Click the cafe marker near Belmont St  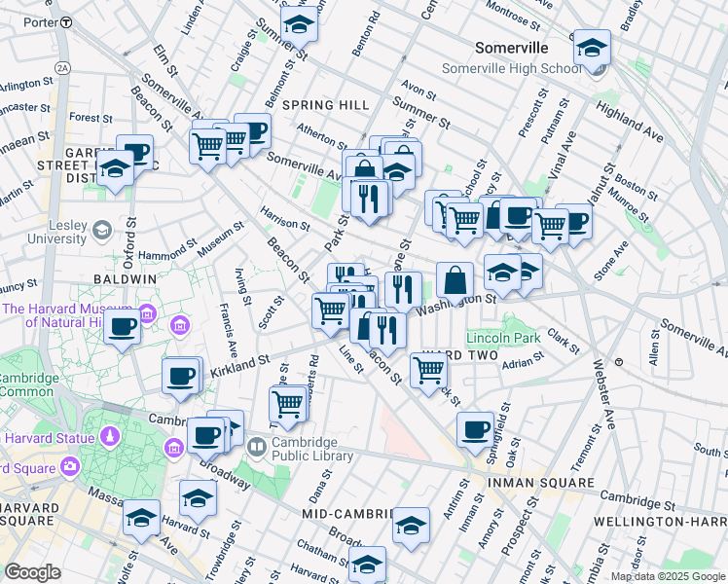pos(254,132)
